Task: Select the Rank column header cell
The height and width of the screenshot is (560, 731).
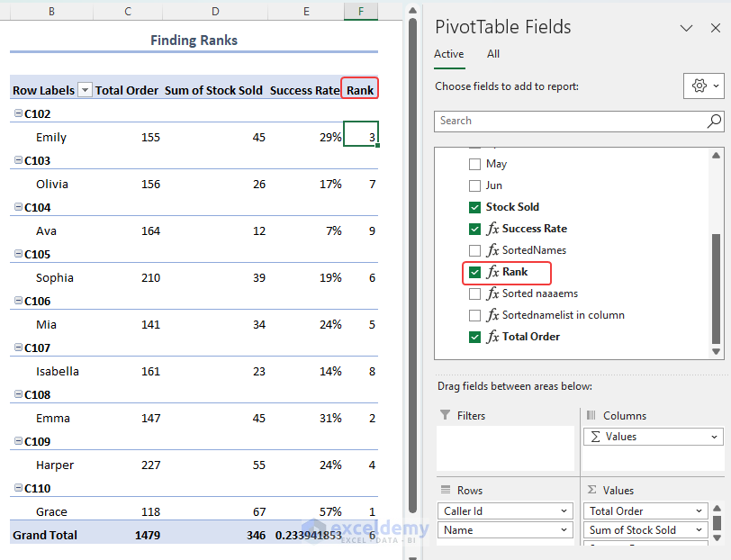Action: coord(360,90)
